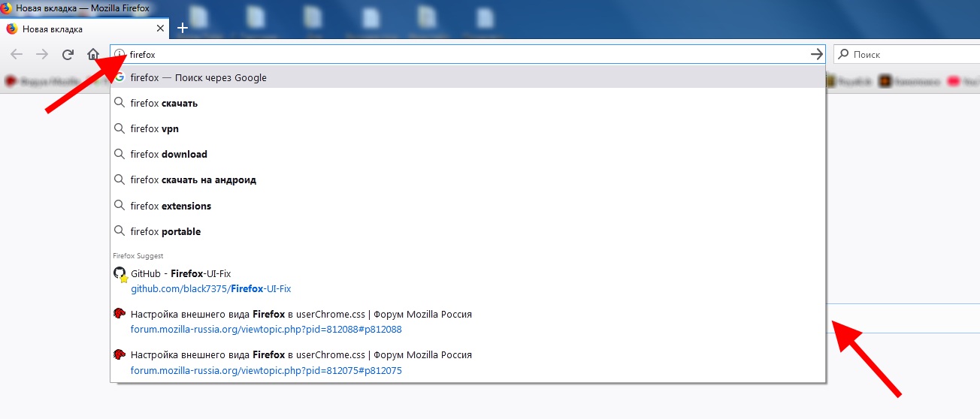980x419 pixels.
Task: Open forum link ending pid=812088#p812088
Action: point(266,329)
